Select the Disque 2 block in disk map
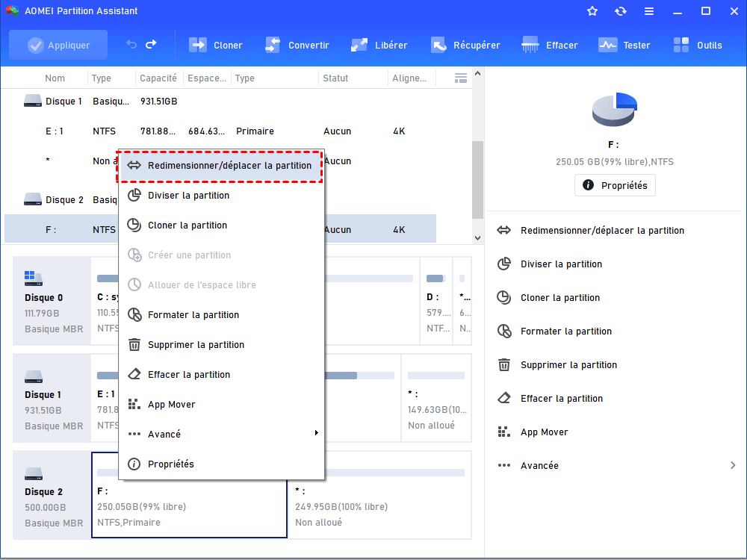The width and height of the screenshot is (747, 560). click(x=52, y=495)
